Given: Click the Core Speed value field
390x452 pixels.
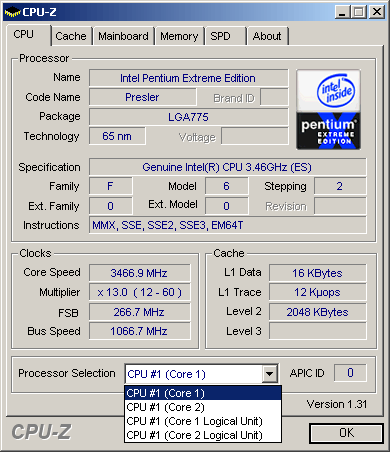Looking at the screenshot, I should pyautogui.click(x=139, y=273).
